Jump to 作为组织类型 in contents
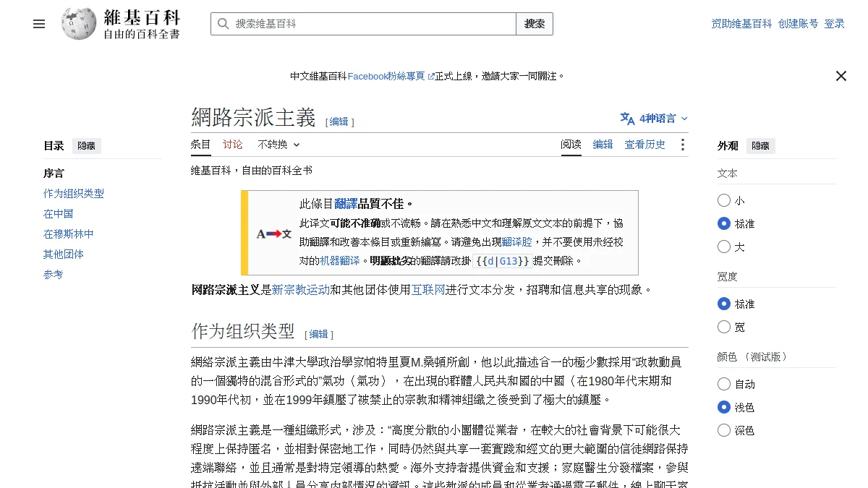Viewport: 868px width, 488px height. pos(74,194)
